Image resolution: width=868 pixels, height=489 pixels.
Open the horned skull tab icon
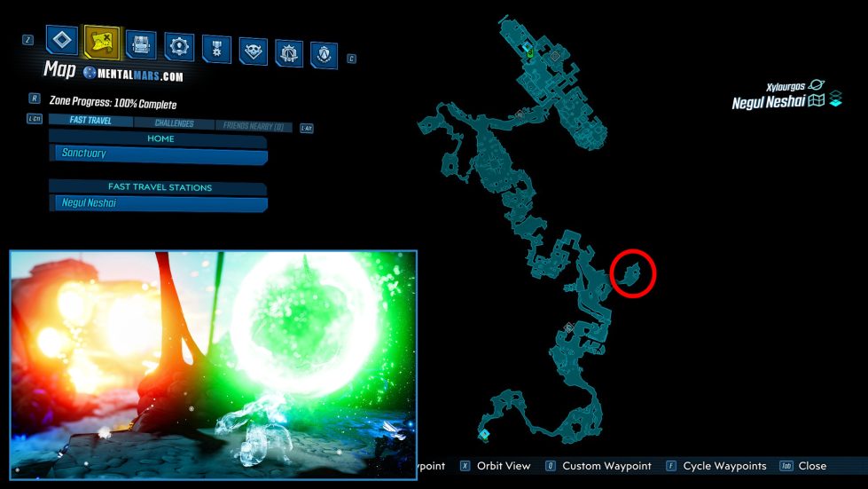[253, 51]
